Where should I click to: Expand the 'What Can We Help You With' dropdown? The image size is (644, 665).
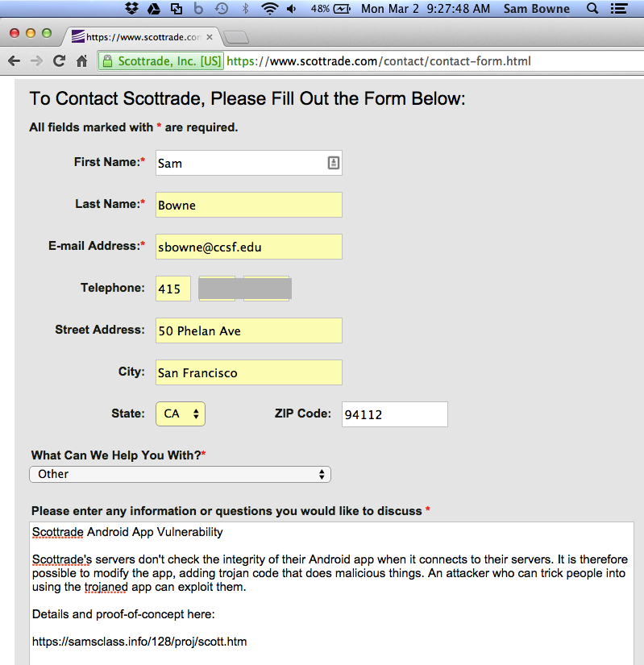(x=181, y=474)
